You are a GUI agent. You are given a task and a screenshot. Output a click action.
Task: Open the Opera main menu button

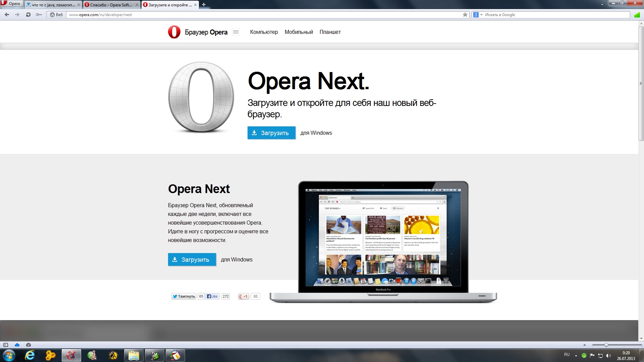click(12, 4)
